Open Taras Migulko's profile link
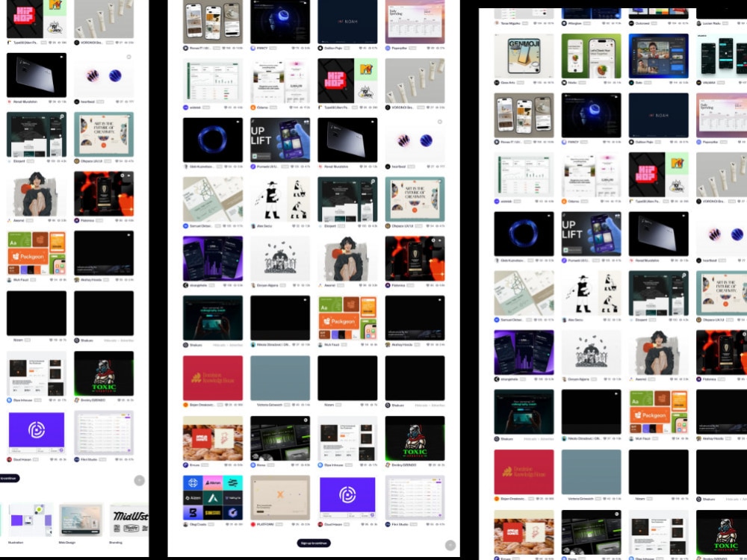The height and width of the screenshot is (560, 747). pos(510,23)
